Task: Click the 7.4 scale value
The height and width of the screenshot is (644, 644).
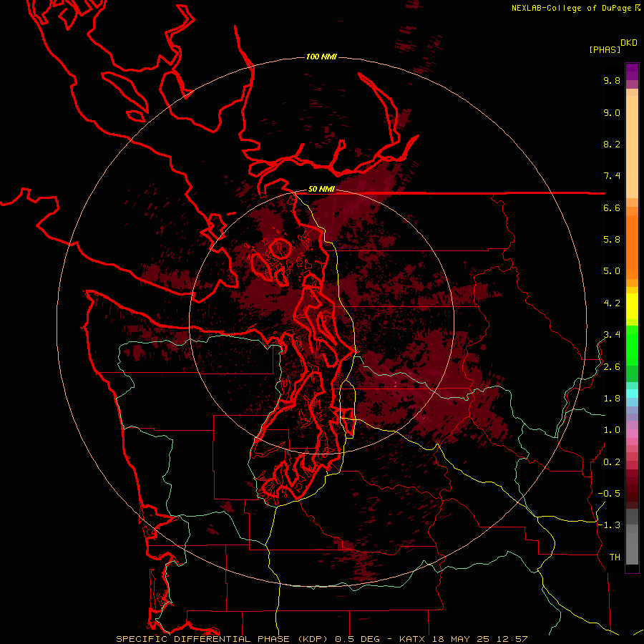Action: tap(612, 176)
